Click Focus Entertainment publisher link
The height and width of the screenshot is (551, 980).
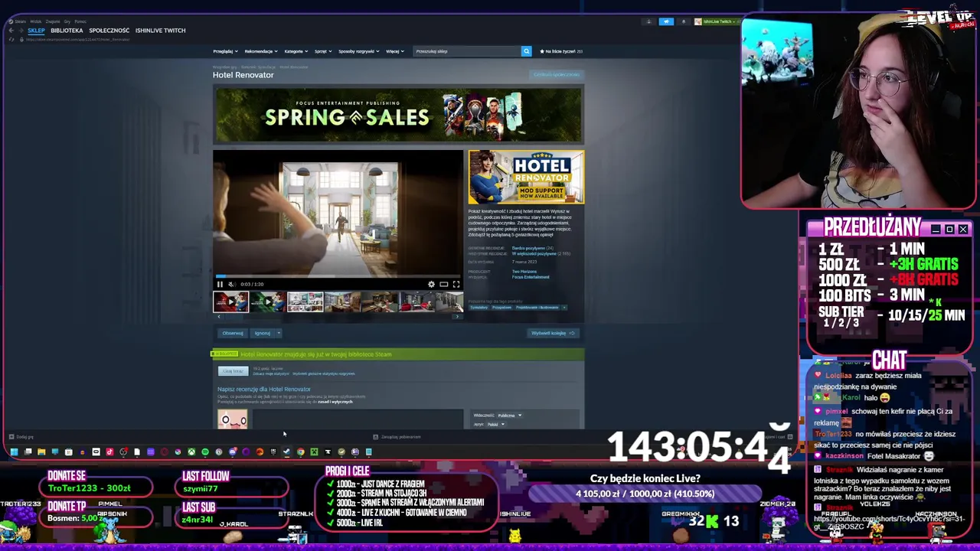tap(531, 277)
